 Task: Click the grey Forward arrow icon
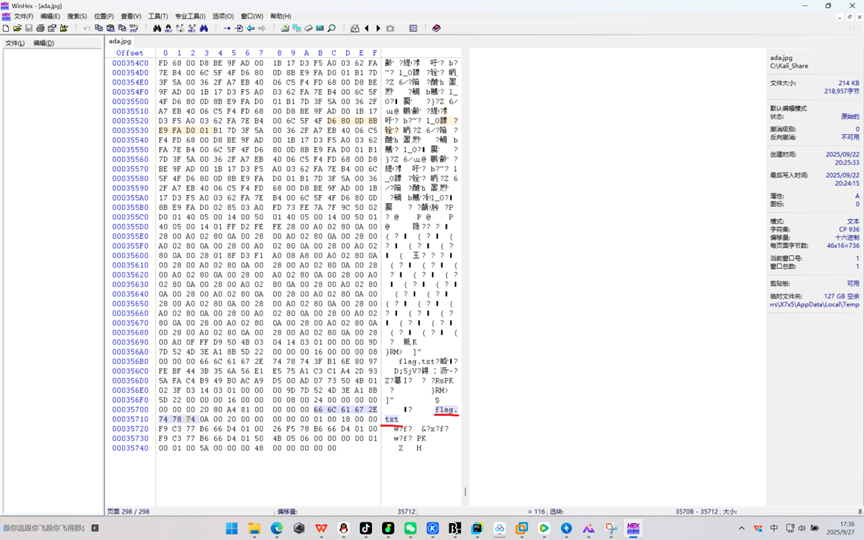pyautogui.click(x=262, y=28)
